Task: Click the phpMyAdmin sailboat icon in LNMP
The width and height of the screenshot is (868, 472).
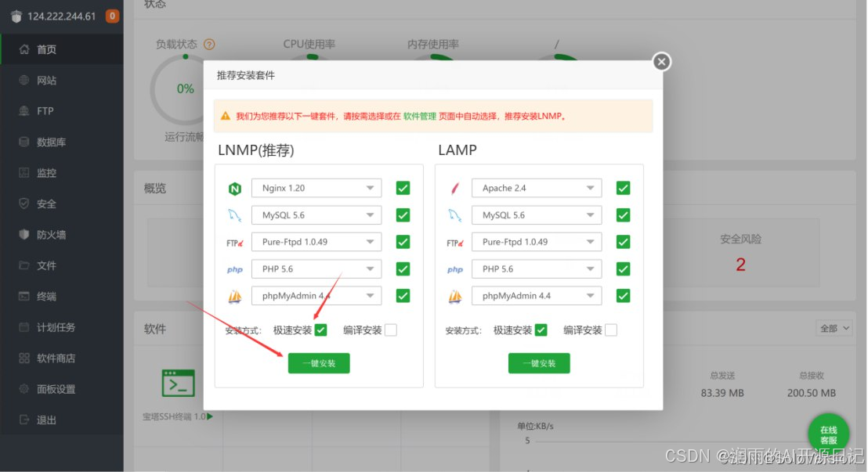Action: pos(235,297)
